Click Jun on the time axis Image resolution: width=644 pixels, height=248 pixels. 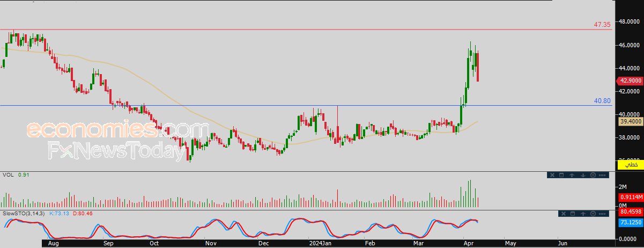562,243
